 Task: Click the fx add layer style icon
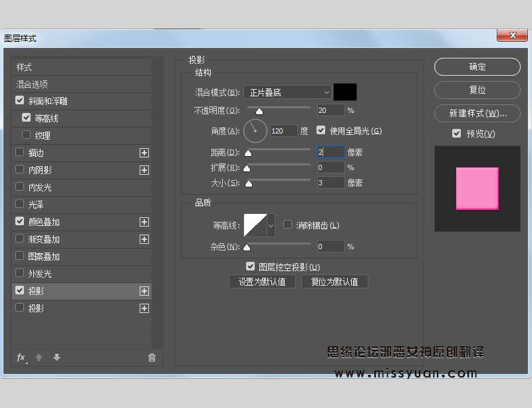tap(21, 357)
